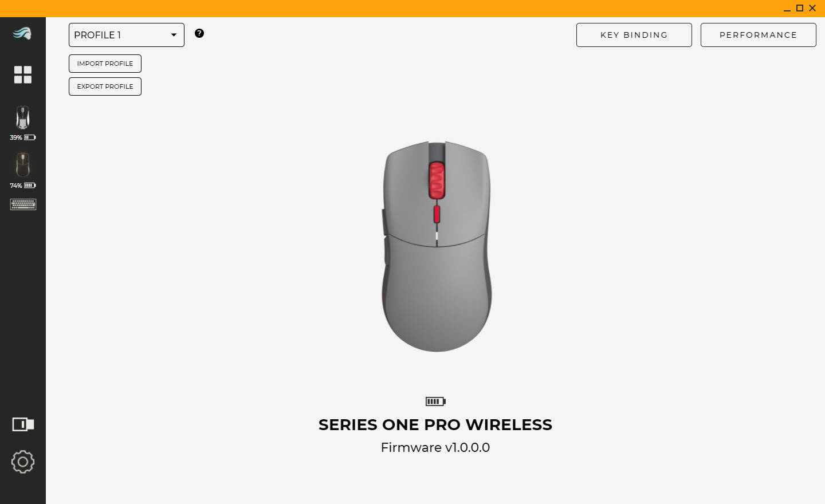Click the help question mark icon

tap(199, 34)
